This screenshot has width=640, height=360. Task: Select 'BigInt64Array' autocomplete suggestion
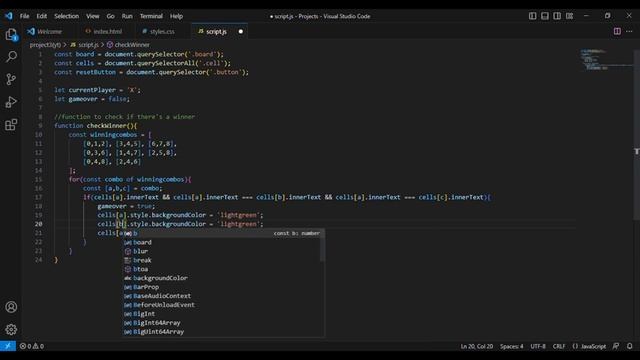(223, 323)
